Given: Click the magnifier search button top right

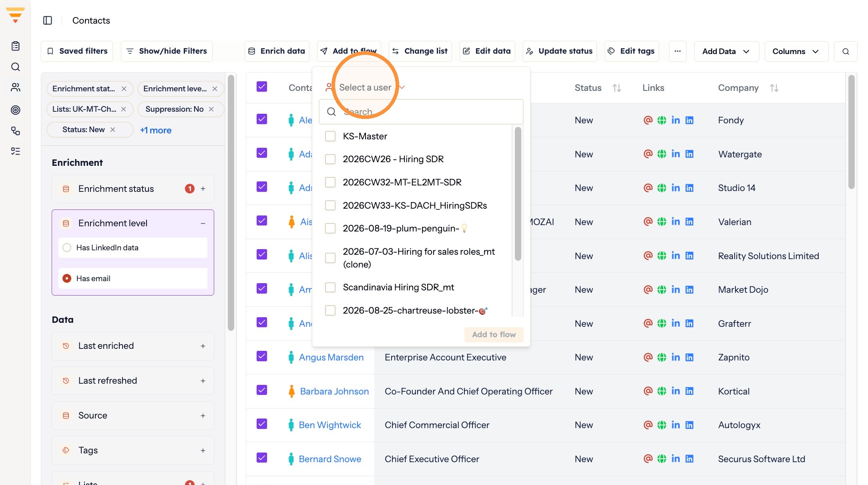Looking at the screenshot, I should (846, 51).
